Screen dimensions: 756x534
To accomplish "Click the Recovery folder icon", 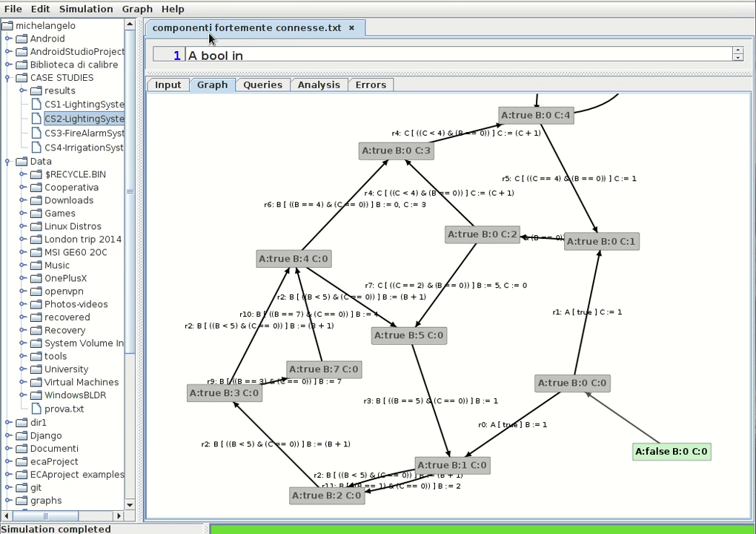I will point(36,331).
